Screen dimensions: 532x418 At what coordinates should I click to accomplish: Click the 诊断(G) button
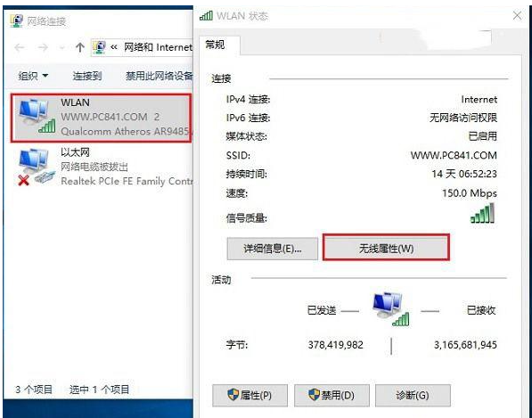click(x=413, y=395)
